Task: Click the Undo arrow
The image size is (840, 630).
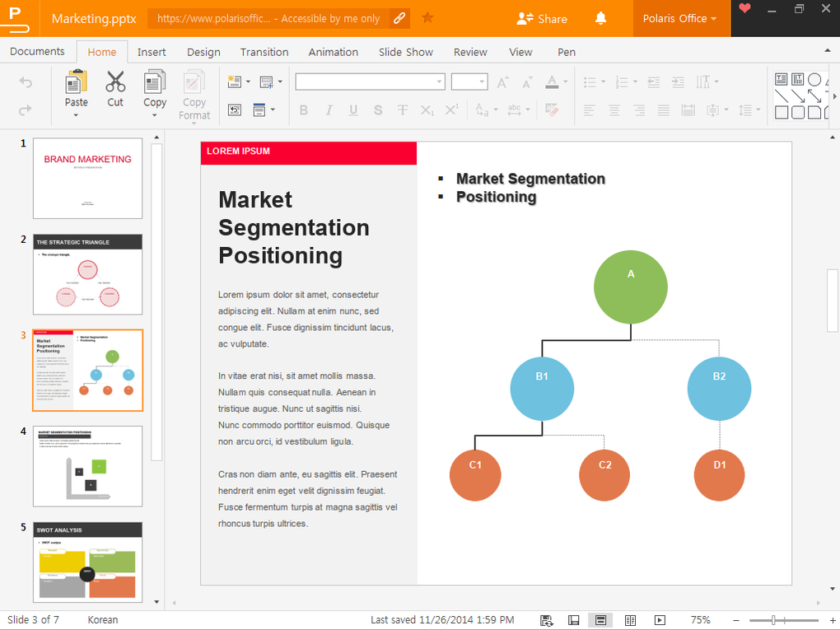Action: 26,82
